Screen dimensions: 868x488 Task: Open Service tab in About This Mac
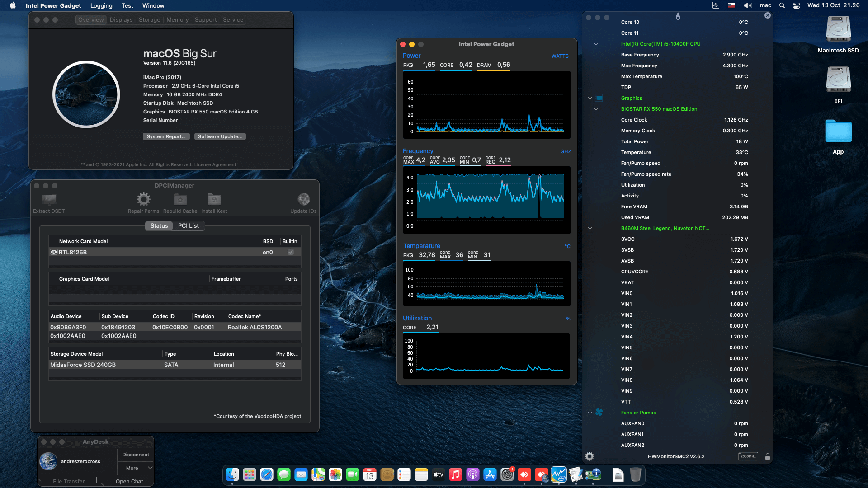coord(233,20)
